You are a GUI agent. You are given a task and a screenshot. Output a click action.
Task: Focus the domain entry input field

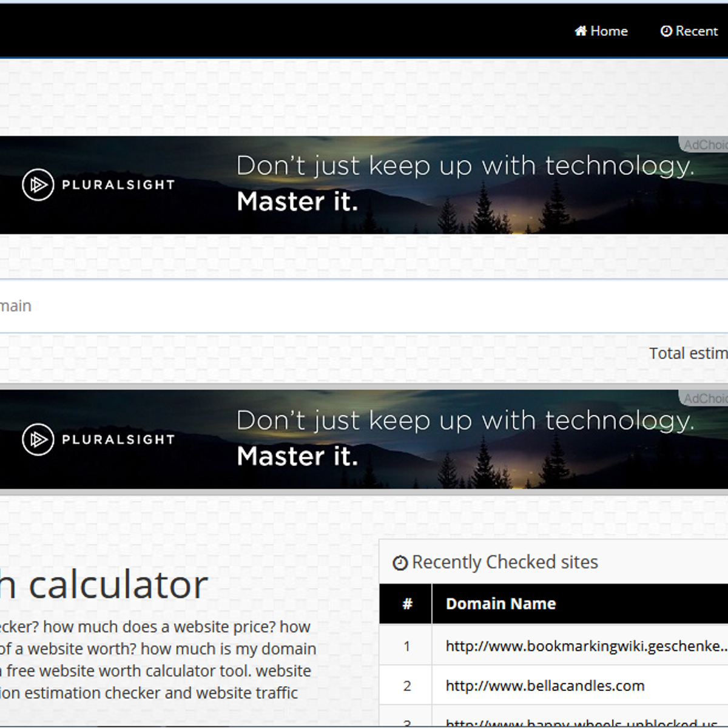[x=364, y=306]
